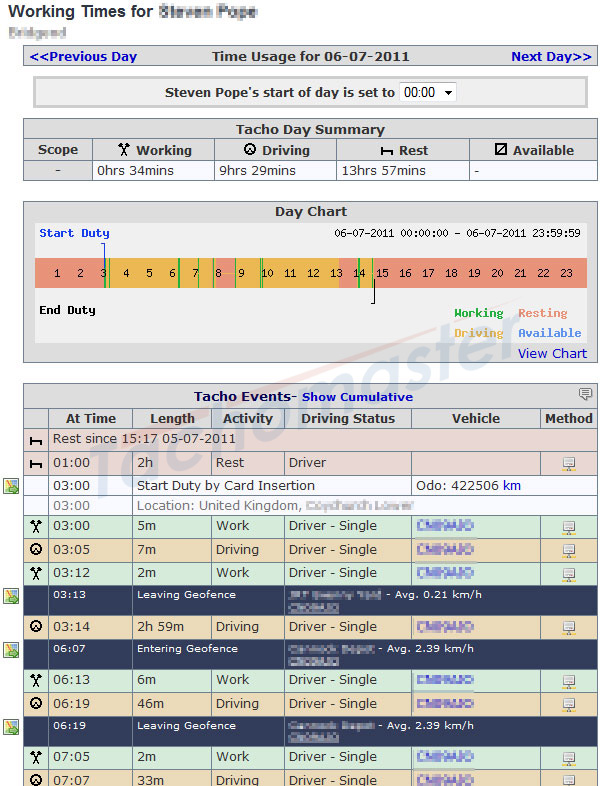Click '0hrs 34mins' working summary cell

(x=153, y=170)
